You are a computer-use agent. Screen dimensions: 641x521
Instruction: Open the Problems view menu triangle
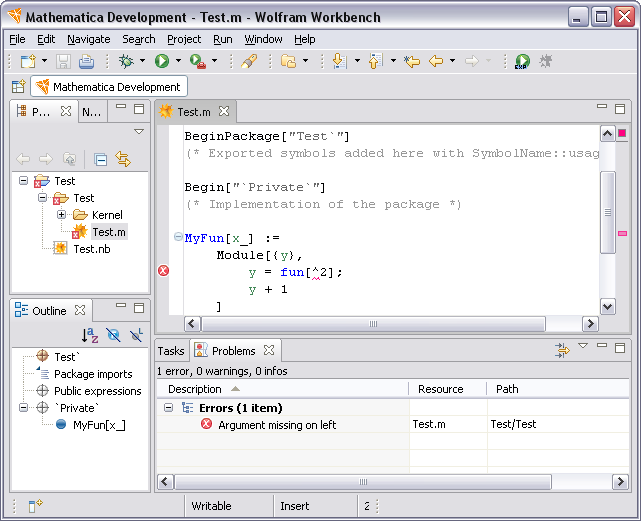pos(583,346)
